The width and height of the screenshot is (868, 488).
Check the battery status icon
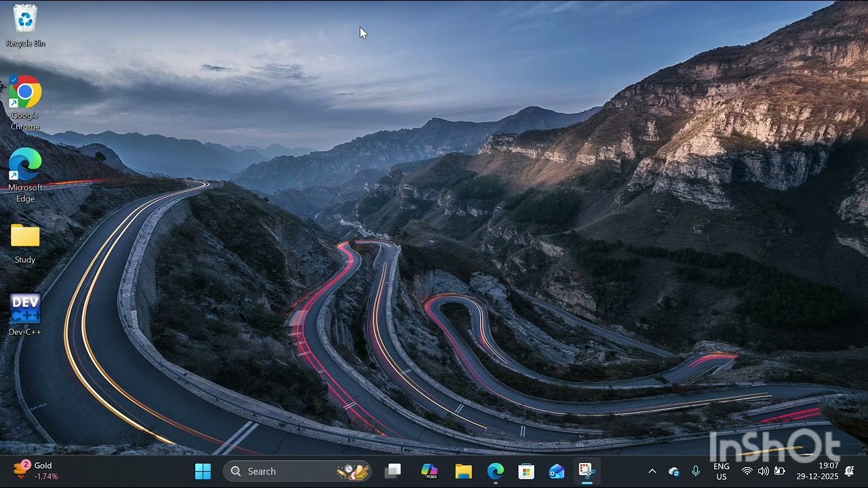(x=780, y=471)
